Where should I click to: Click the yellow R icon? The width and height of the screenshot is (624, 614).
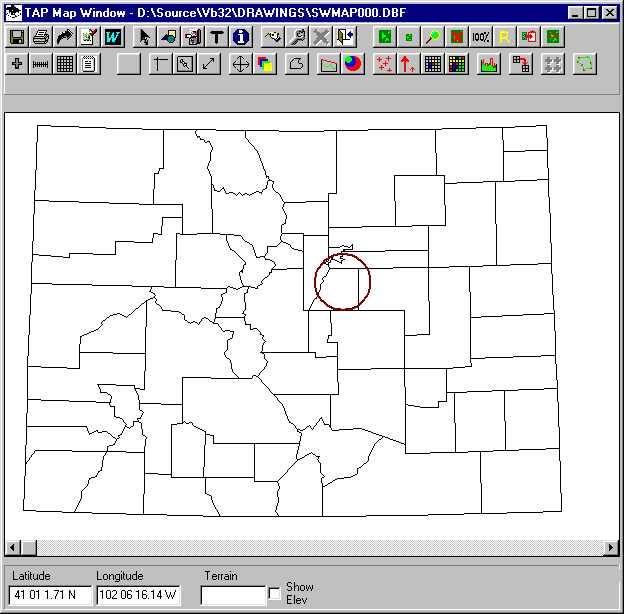coord(505,37)
